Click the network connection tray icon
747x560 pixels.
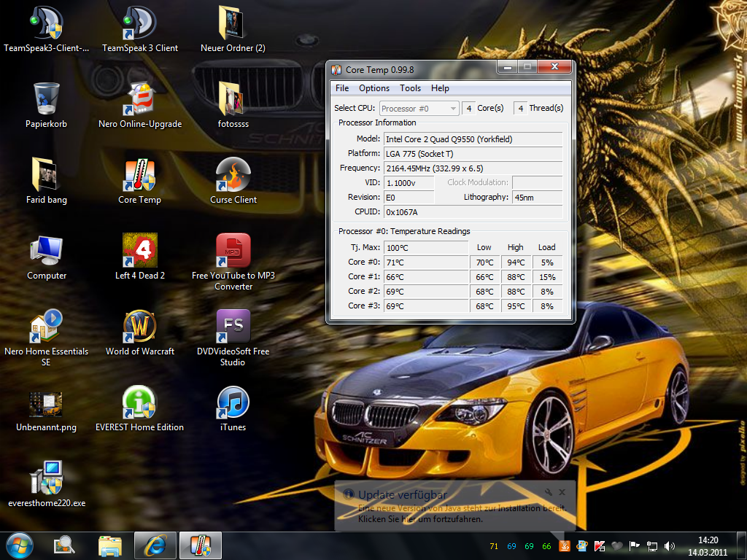pos(651,545)
